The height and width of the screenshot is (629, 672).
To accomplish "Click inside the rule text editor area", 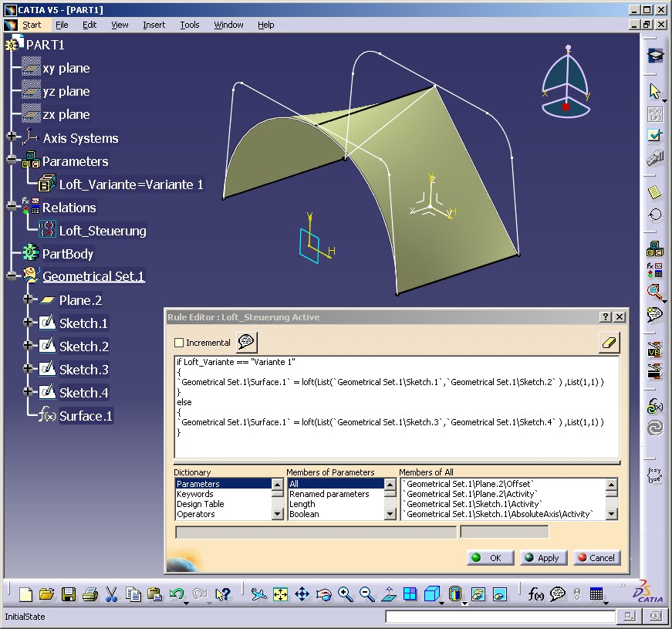I will [x=397, y=407].
